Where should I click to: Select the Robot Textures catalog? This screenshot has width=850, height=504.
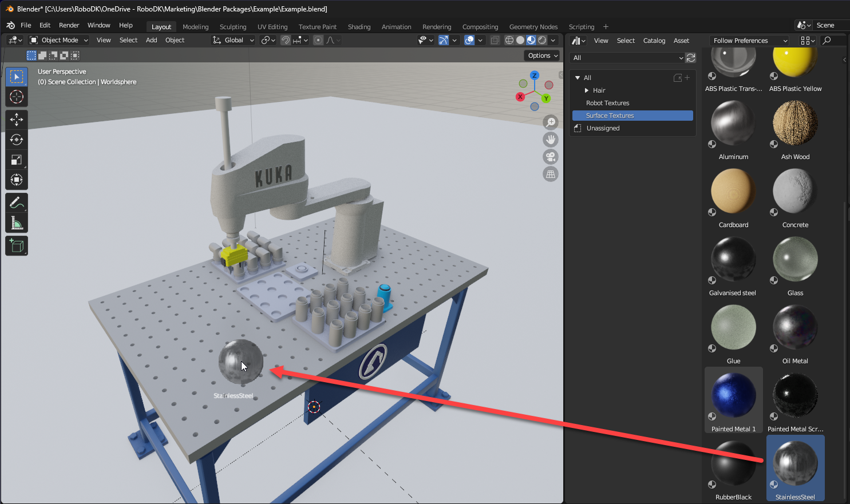(607, 103)
